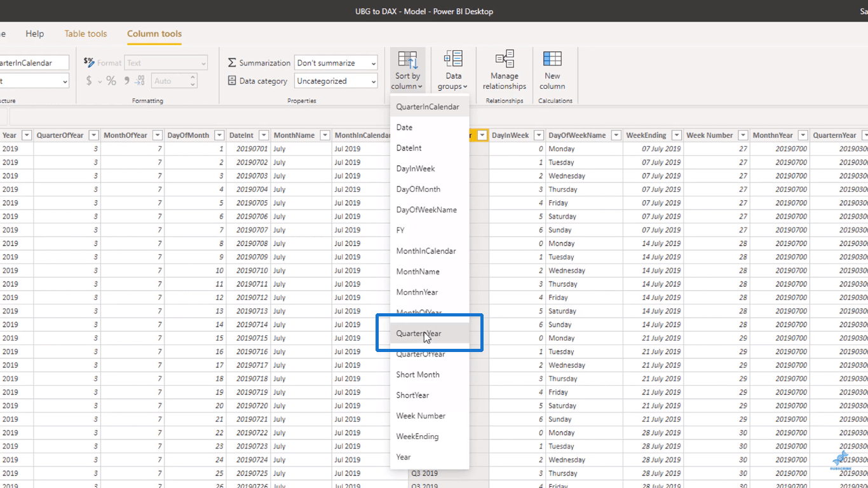
Task: Select cell 20190720 in DateInt
Action: tap(248, 405)
